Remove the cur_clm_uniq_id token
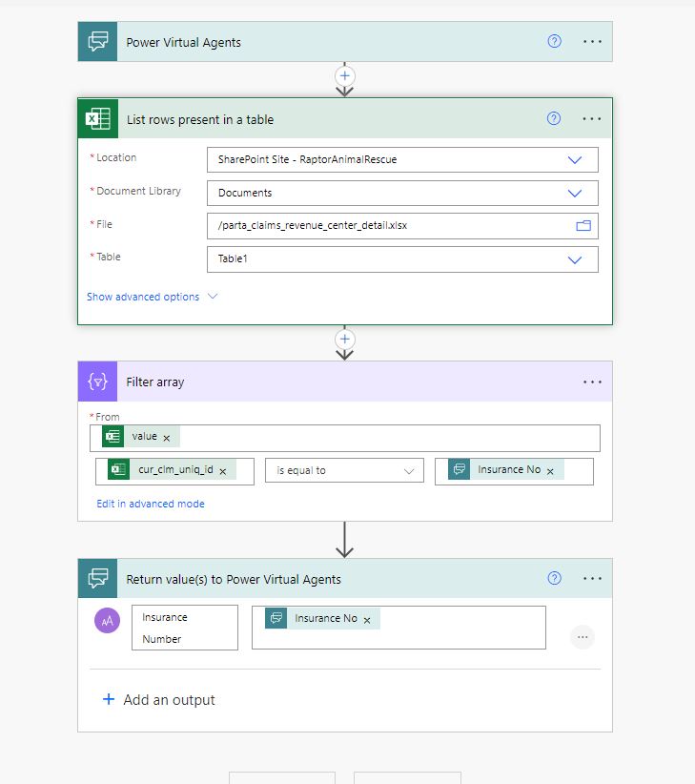This screenshot has width=695, height=784. click(224, 470)
